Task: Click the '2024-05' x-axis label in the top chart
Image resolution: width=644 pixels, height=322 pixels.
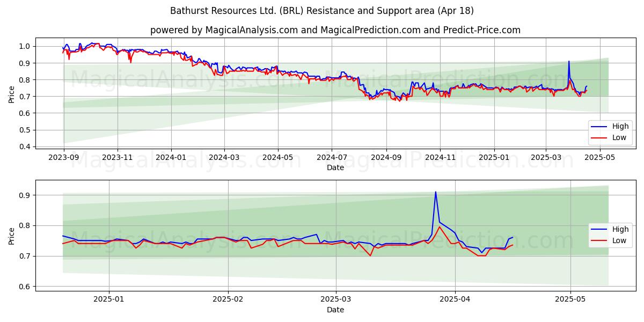Action: pyautogui.click(x=277, y=158)
